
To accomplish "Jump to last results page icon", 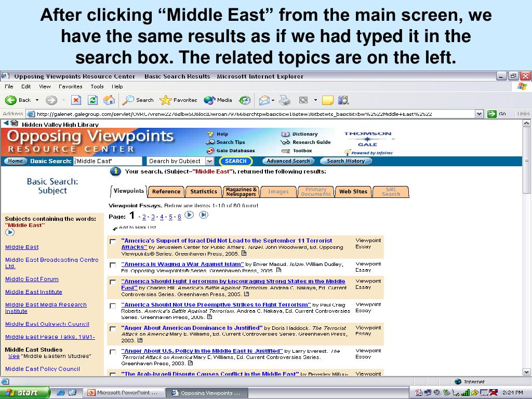I will click(204, 215).
